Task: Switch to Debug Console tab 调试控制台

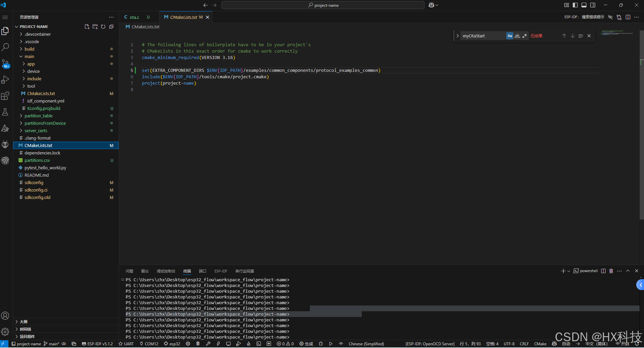Action: [x=166, y=271]
